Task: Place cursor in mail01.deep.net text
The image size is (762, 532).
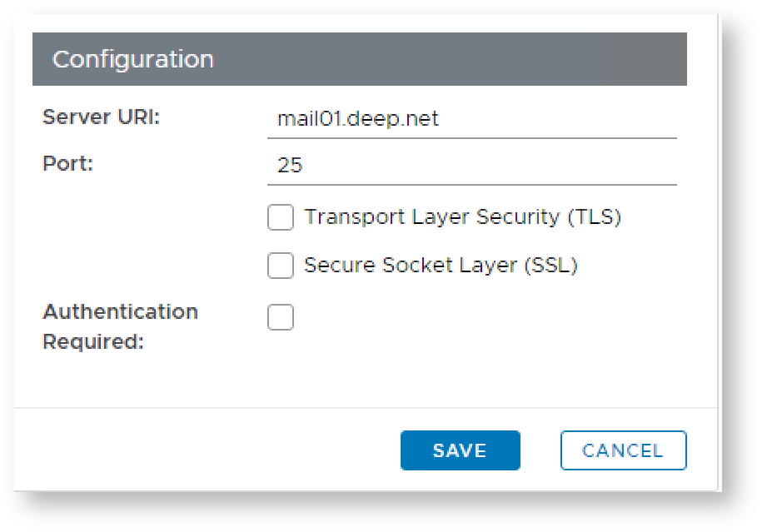Action: pyautogui.click(x=358, y=120)
